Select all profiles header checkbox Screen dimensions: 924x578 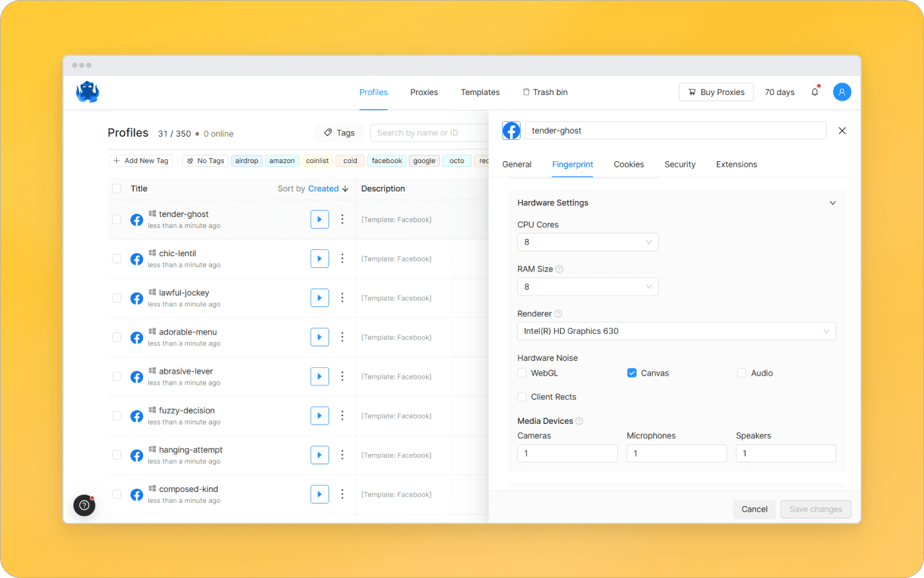(x=117, y=188)
